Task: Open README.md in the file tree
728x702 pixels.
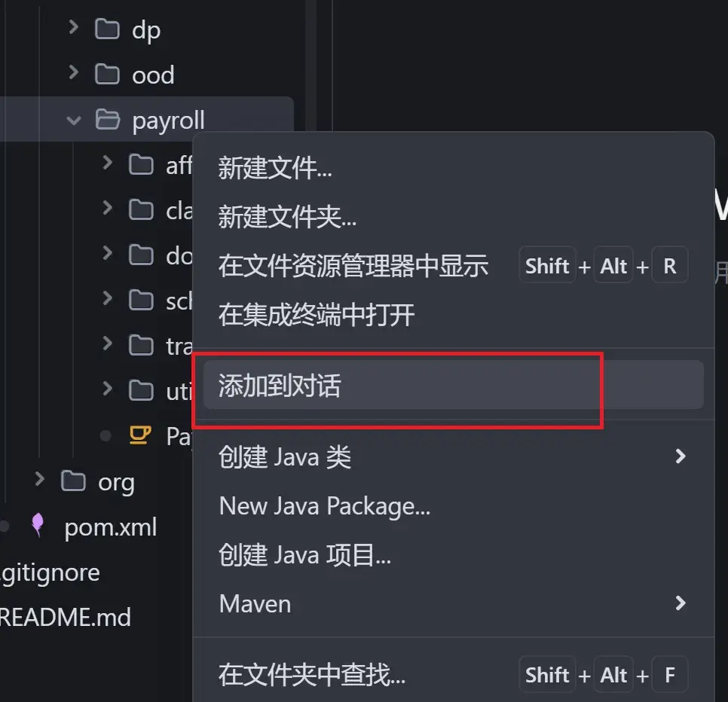Action: (x=66, y=617)
